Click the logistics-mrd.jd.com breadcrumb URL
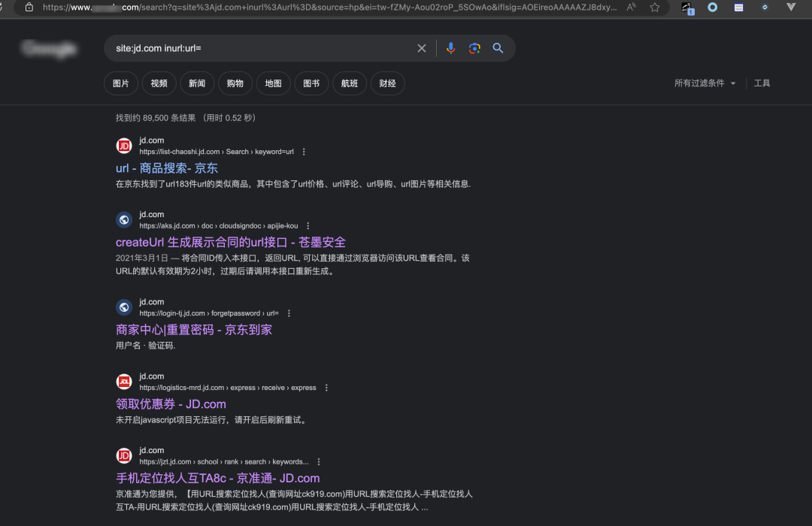The image size is (812, 526). pos(227,388)
